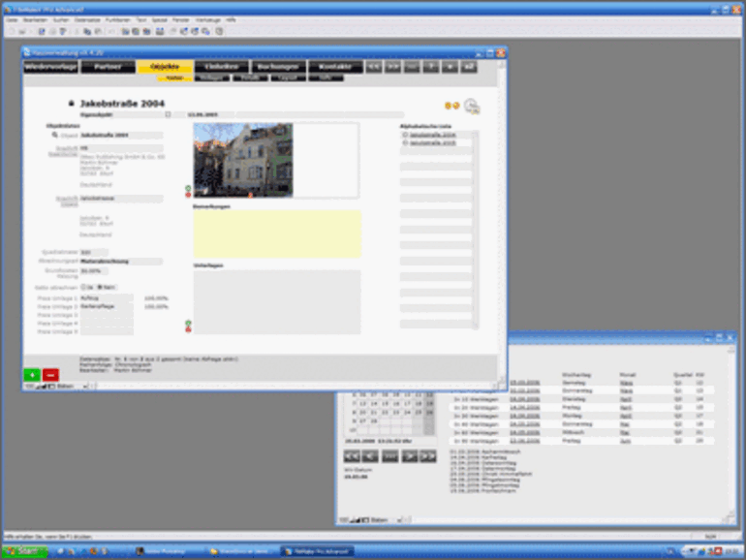Open the Datei menu

pos(12,20)
